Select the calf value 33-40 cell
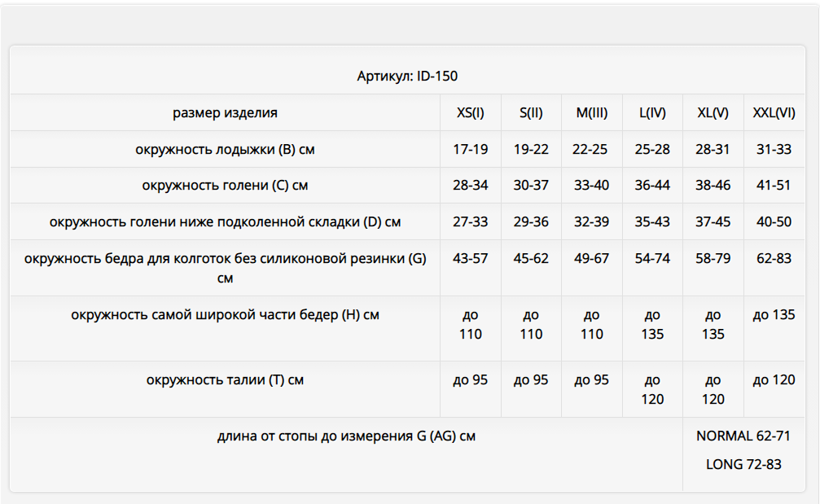The image size is (820, 504). tap(592, 186)
